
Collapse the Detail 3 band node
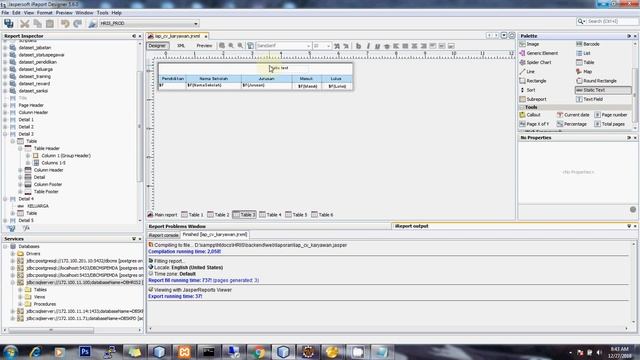5,134
